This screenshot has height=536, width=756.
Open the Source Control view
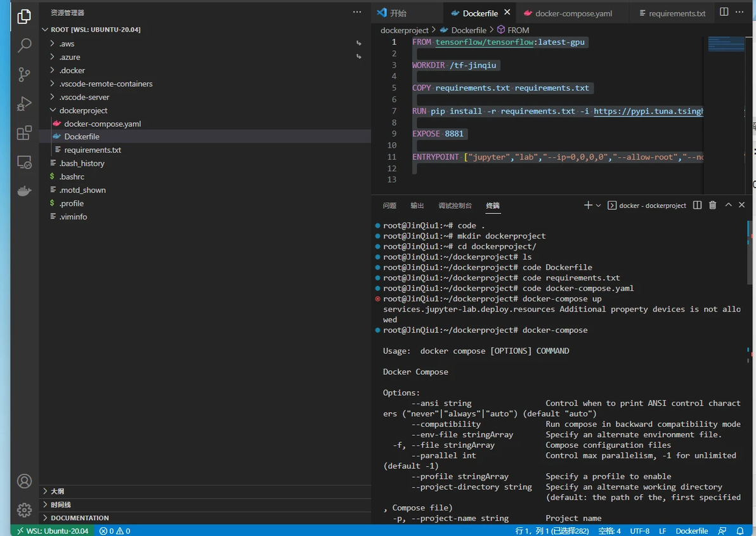pos(24,74)
